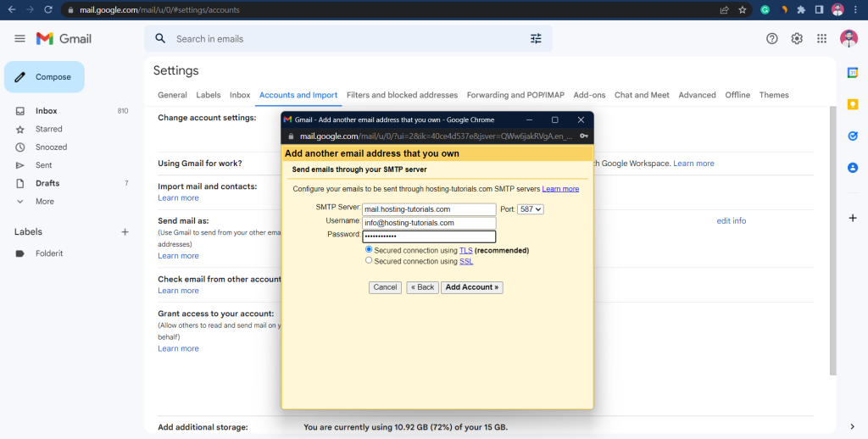
Task: Click the SSL link in popup
Action: point(466,261)
